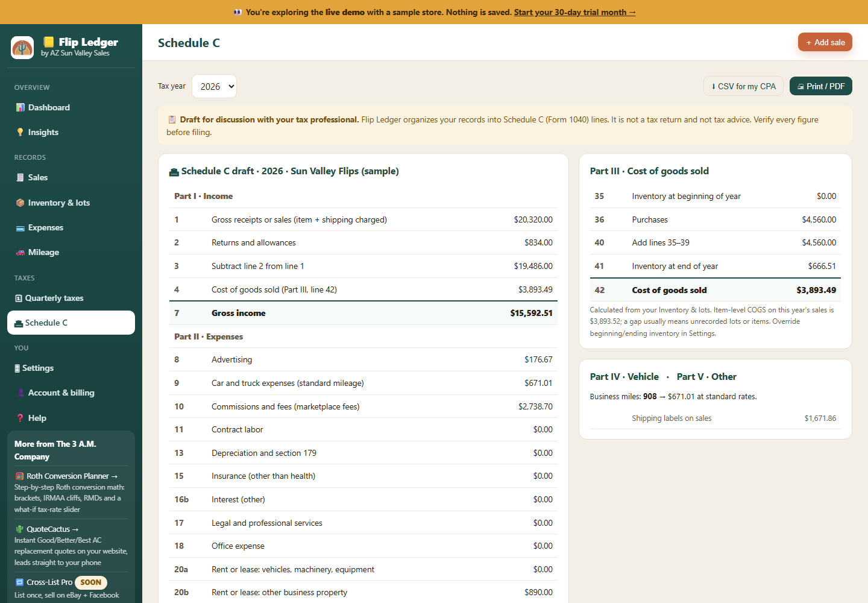Click the Sales receipt icon in sidebar
868x603 pixels.
coord(20,177)
